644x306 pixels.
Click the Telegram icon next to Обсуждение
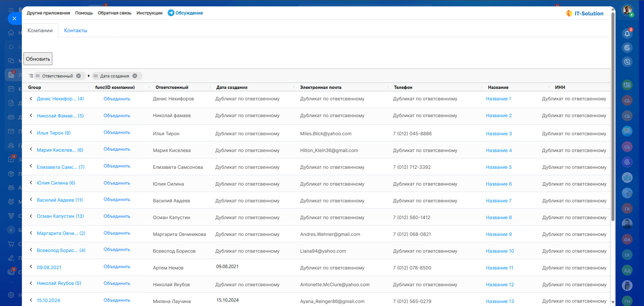[x=171, y=13]
